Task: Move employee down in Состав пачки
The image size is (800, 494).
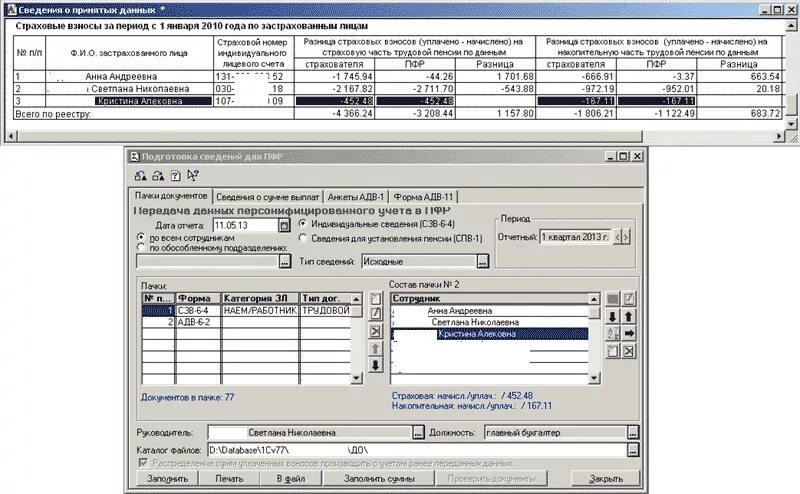Action: [613, 316]
